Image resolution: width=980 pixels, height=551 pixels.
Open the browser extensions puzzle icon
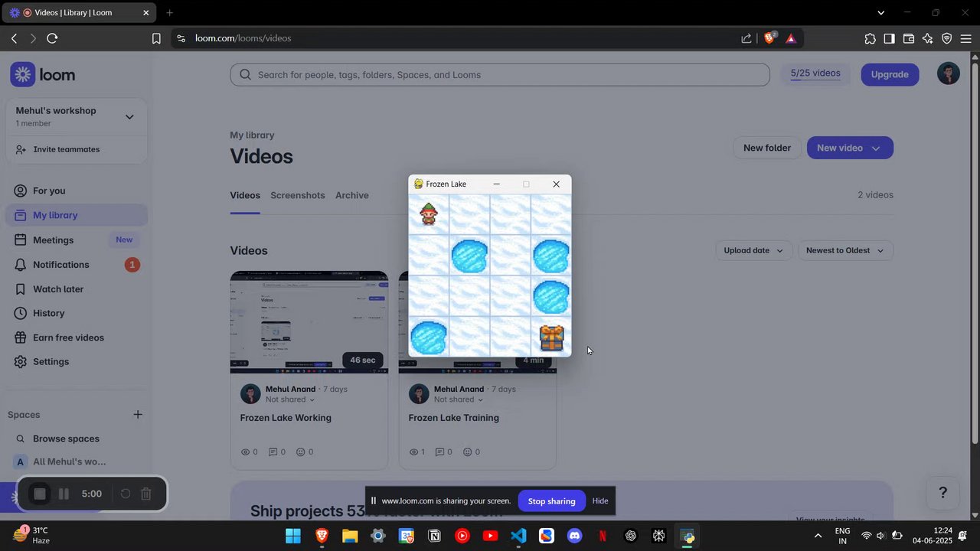pyautogui.click(x=870, y=38)
